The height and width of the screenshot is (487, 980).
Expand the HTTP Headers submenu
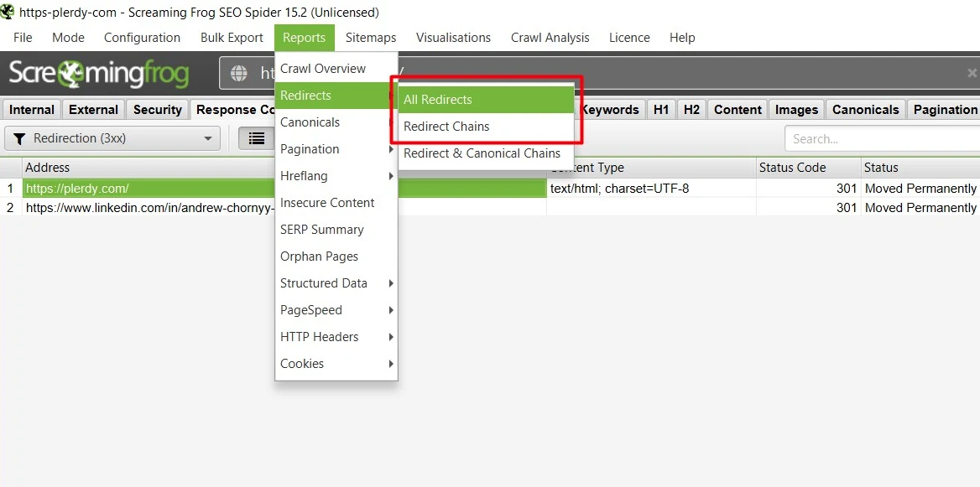coord(388,337)
